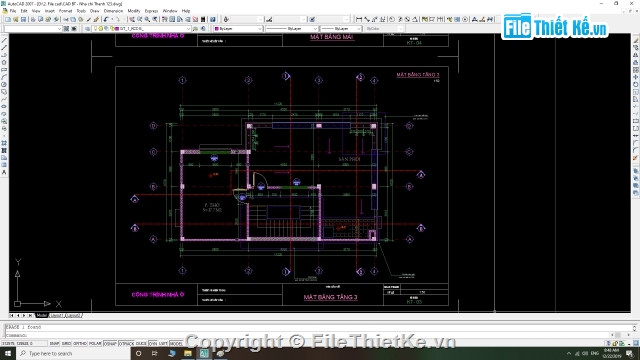Toggle DYN input in status bar
Image resolution: width=640 pixels, height=360 pixels.
[153, 344]
